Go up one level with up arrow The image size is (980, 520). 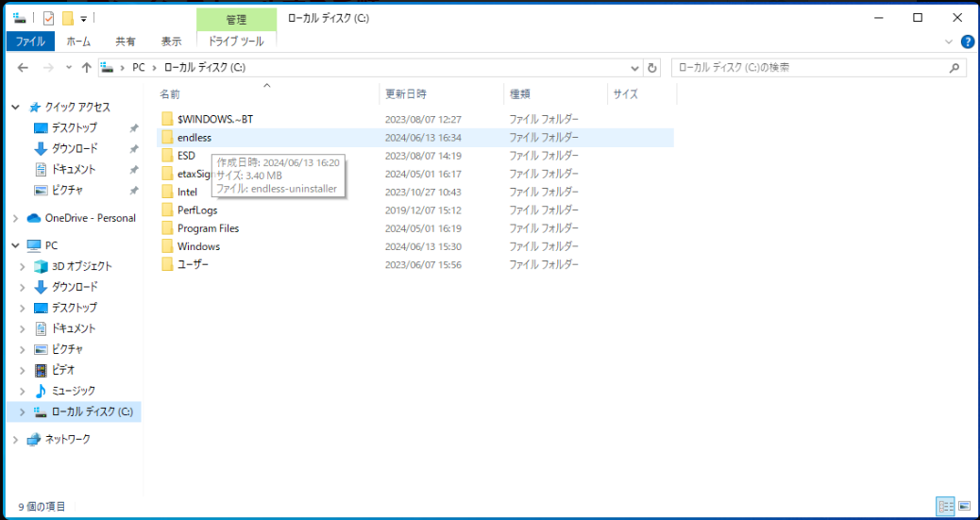click(87, 68)
